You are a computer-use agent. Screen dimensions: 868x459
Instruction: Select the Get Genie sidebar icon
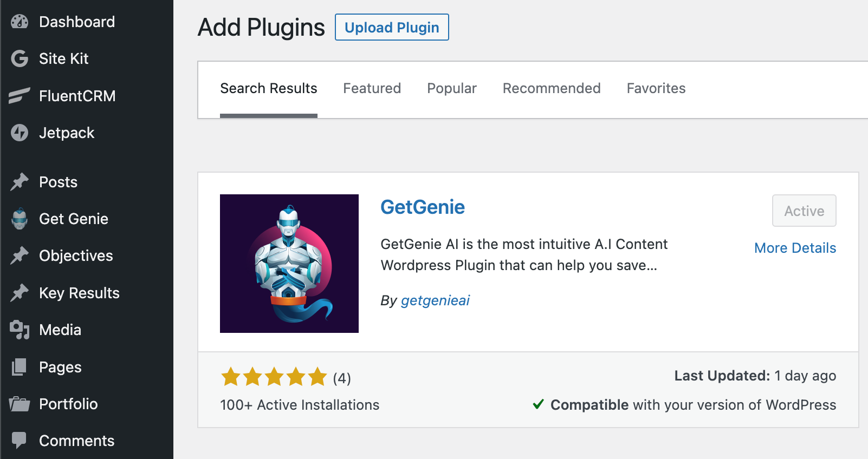(x=20, y=219)
